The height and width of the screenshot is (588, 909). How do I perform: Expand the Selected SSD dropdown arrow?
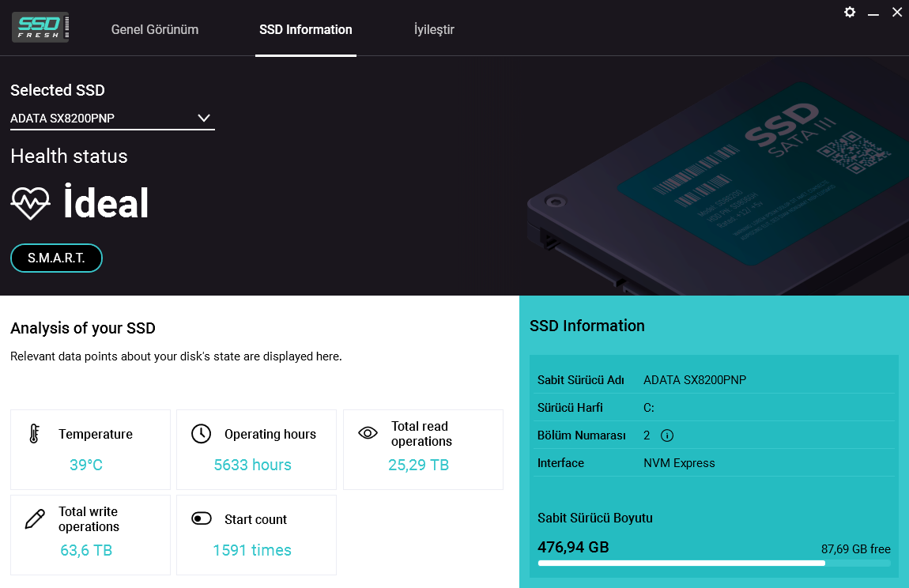203,119
